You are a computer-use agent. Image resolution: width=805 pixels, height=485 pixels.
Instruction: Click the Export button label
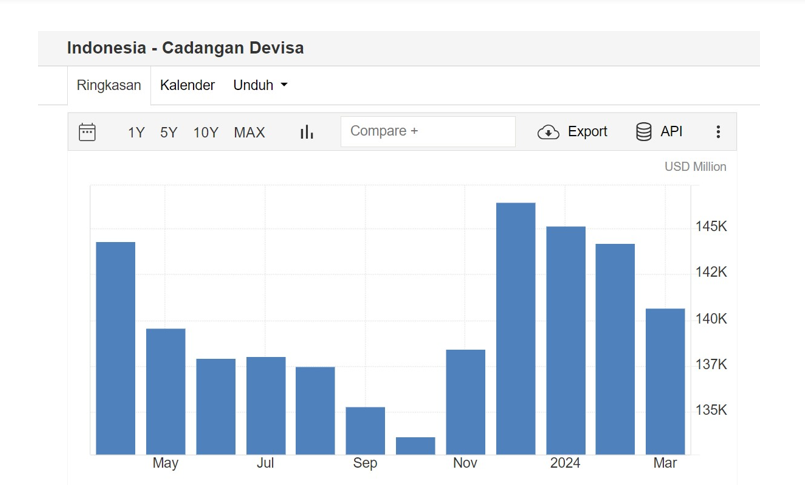[587, 132]
